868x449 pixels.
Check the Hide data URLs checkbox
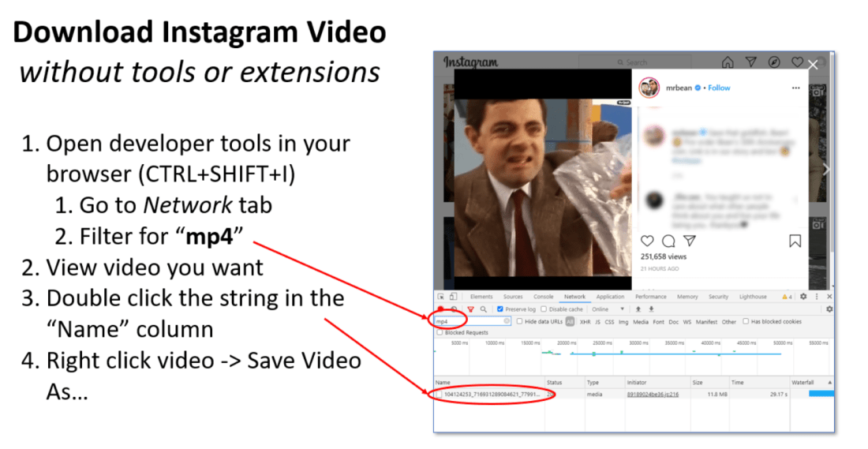519,321
